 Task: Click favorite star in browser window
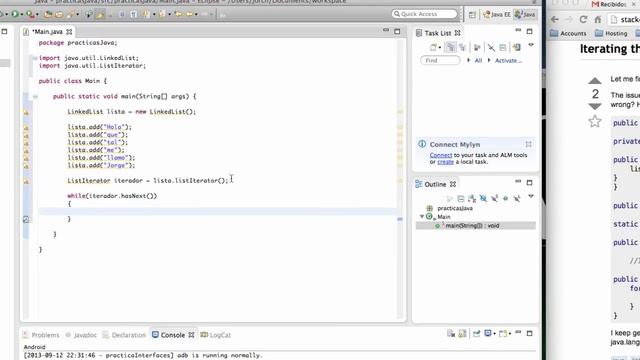pyautogui.click(x=595, y=121)
